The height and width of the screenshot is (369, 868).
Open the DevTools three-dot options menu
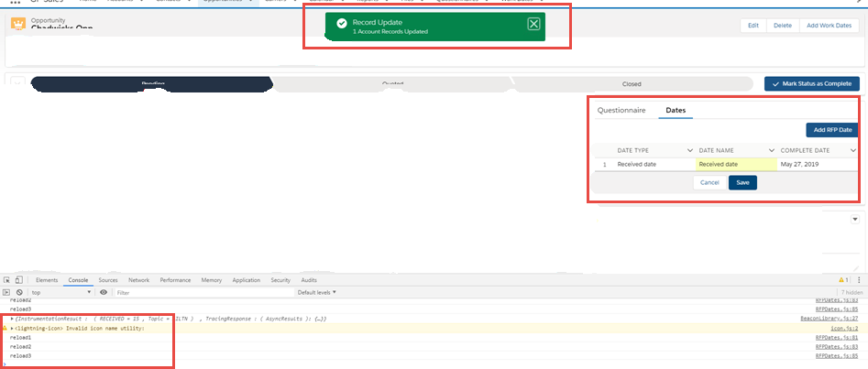tap(859, 280)
